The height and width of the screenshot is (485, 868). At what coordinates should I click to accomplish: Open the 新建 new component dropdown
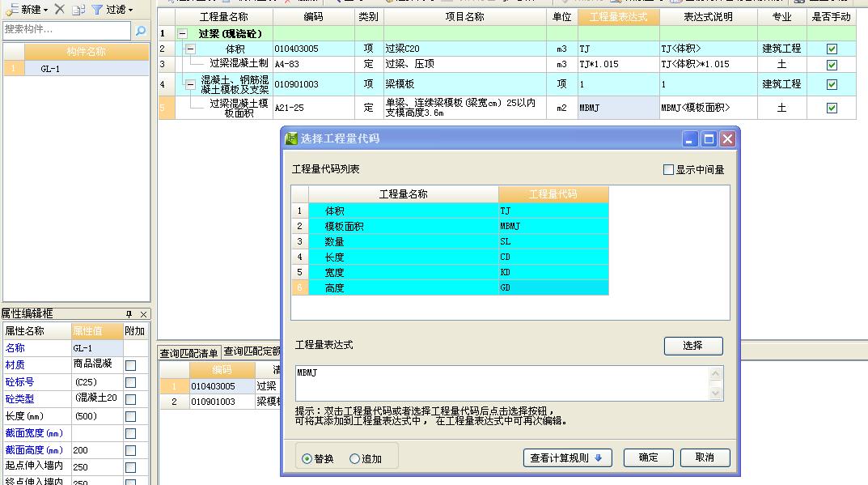click(28, 10)
